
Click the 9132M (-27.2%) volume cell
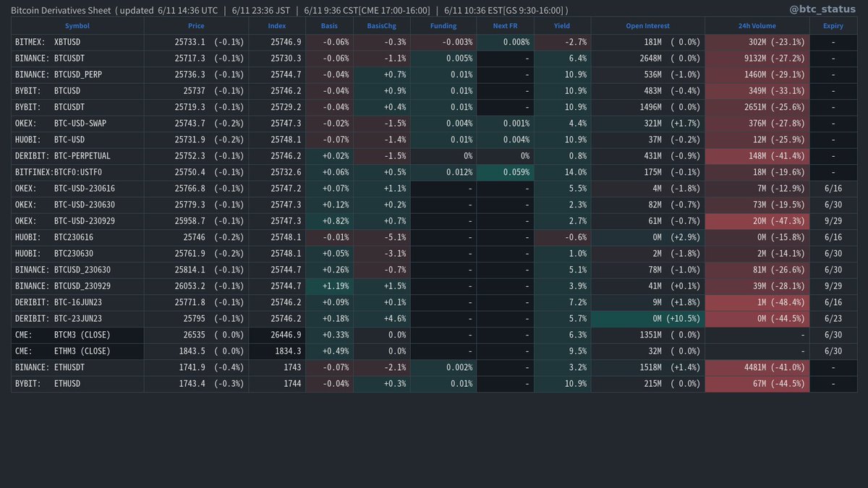[x=757, y=59]
